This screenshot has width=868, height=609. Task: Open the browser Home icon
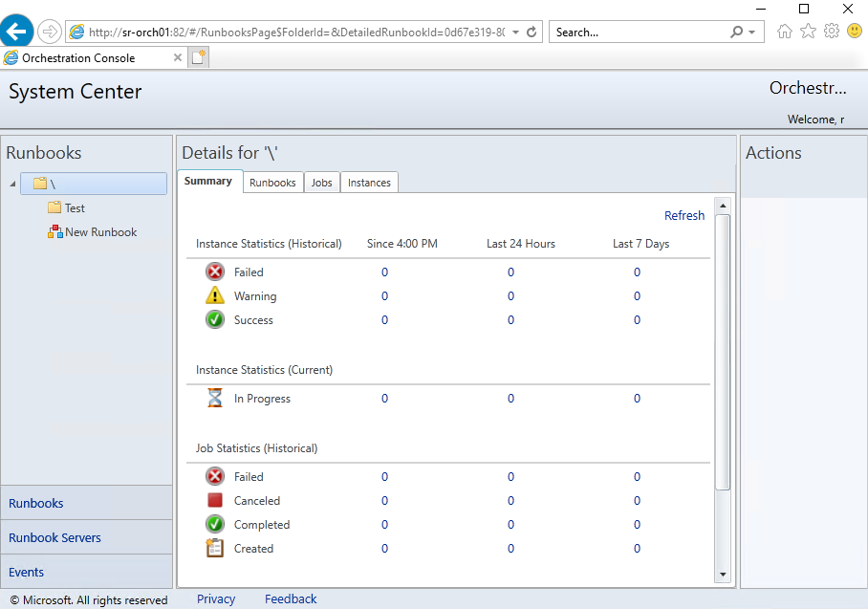click(x=785, y=32)
